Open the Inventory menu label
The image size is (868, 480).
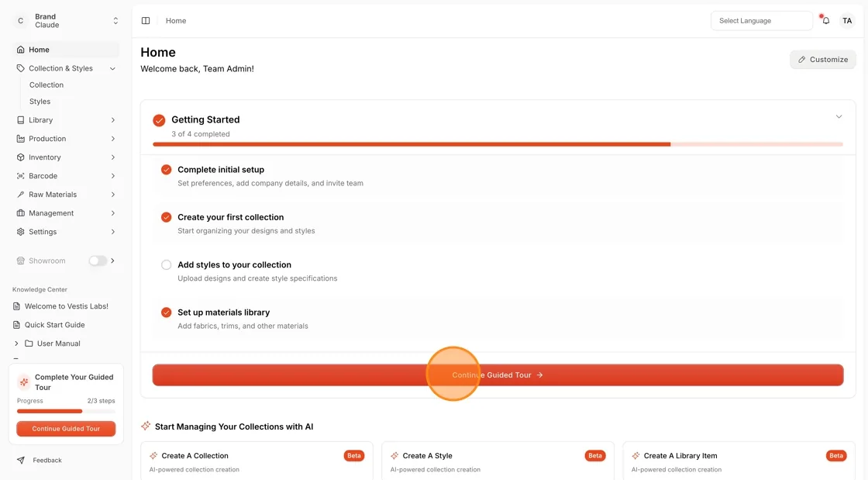point(45,157)
